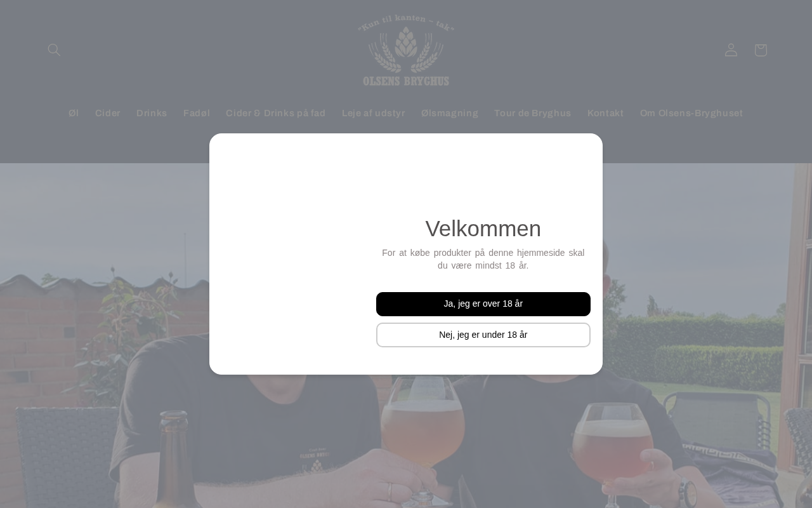Go to the Cider menu item

108,113
